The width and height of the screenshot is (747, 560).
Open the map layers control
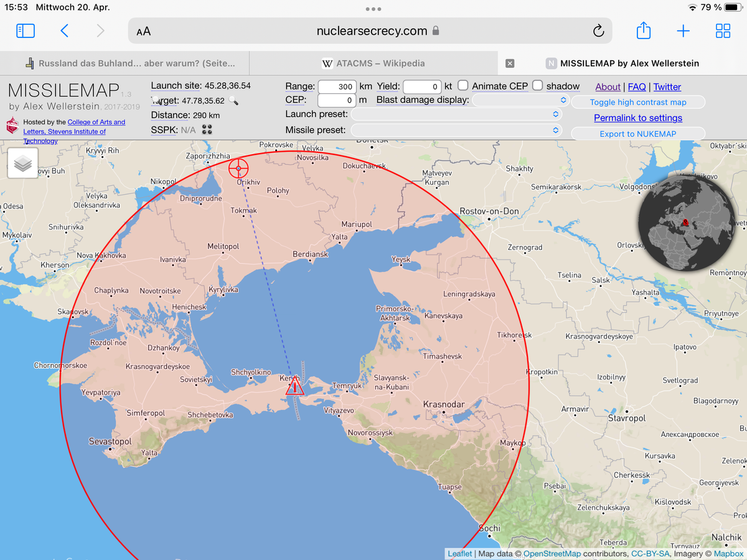point(23,163)
